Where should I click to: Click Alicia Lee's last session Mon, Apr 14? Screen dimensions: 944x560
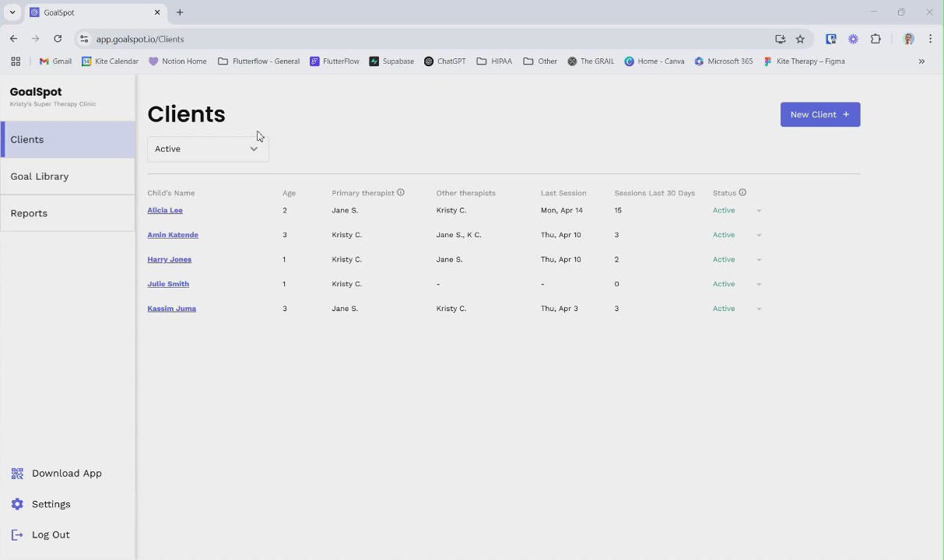[562, 211]
